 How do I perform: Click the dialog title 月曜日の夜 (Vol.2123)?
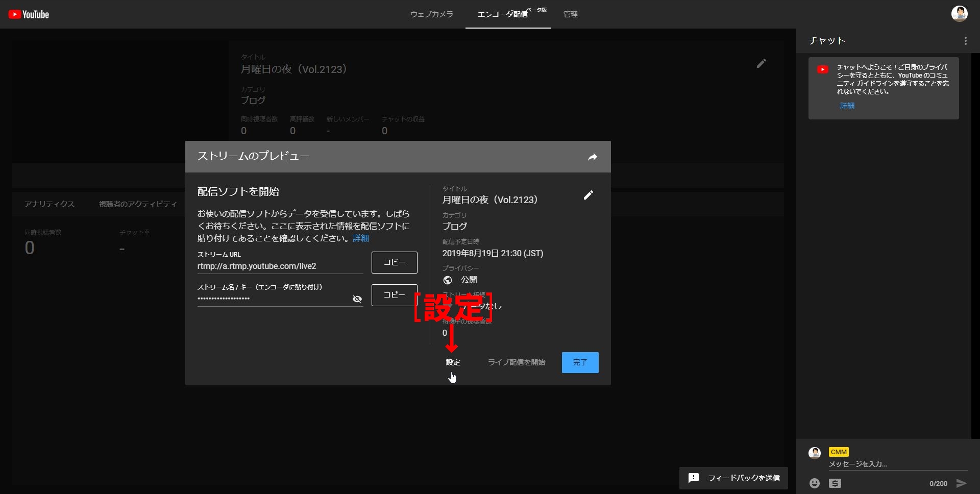point(490,200)
